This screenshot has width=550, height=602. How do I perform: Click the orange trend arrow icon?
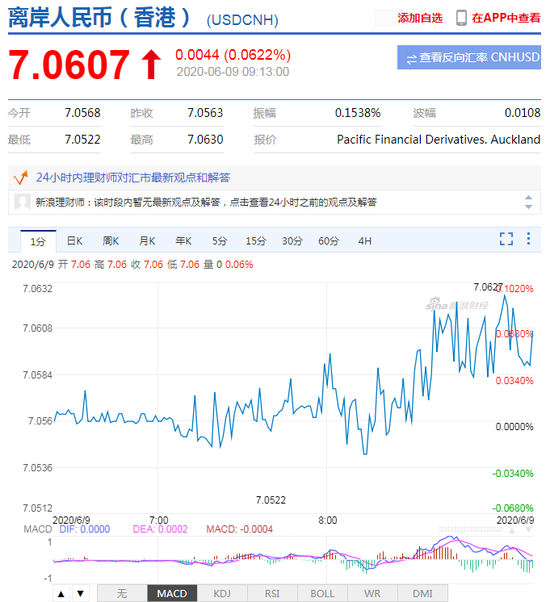21,177
